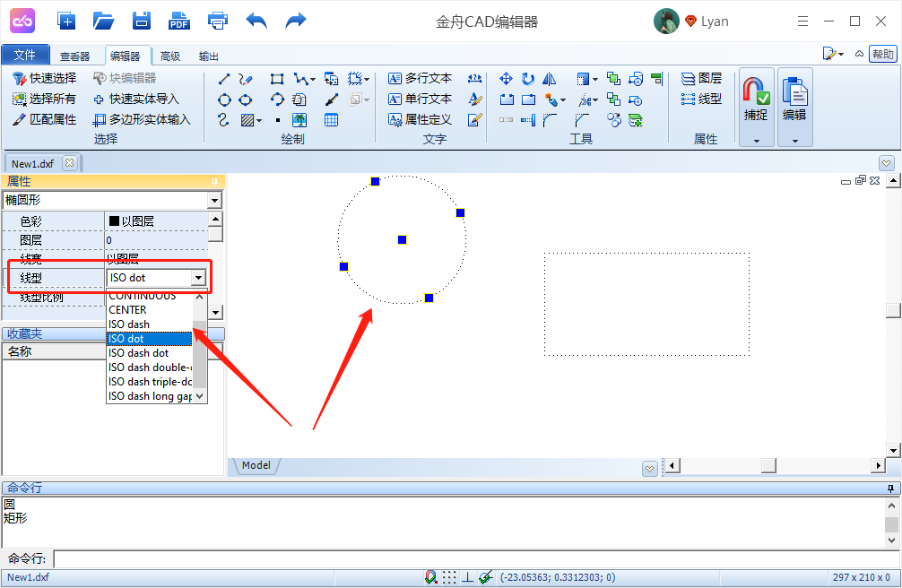This screenshot has height=588, width=902.
Task: Click the Mirror tool icon
Action: click(550, 79)
